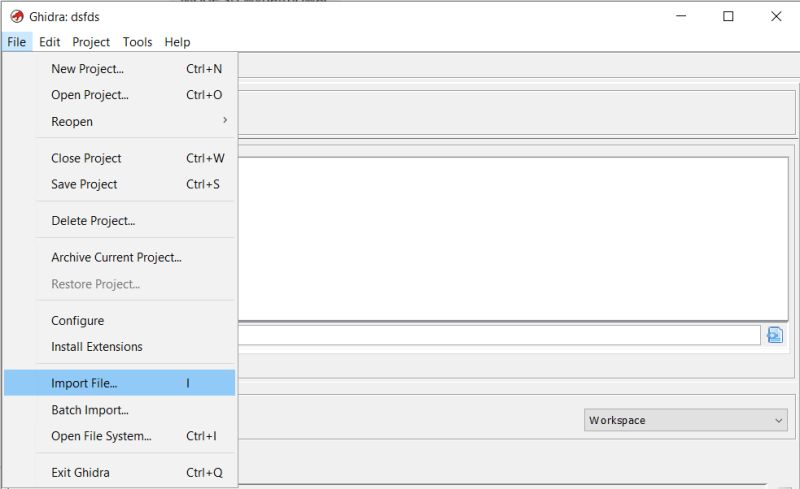
Task: Click the Ghidra dragon icon in title bar
Action: [x=17, y=16]
